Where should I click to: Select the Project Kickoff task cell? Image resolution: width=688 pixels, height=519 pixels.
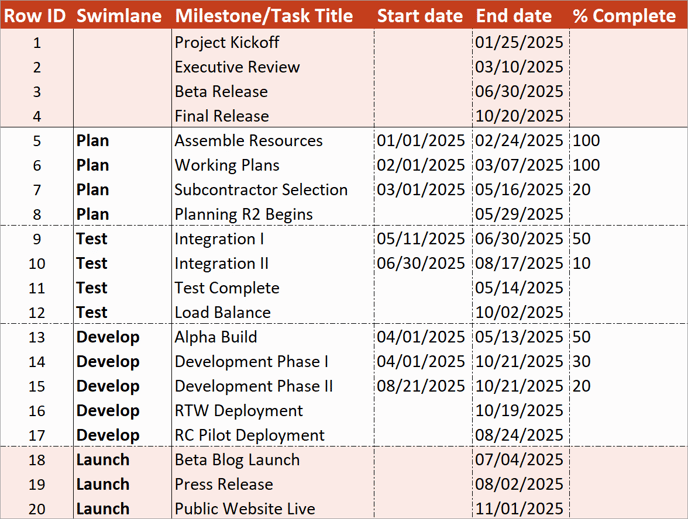pyautogui.click(x=227, y=42)
